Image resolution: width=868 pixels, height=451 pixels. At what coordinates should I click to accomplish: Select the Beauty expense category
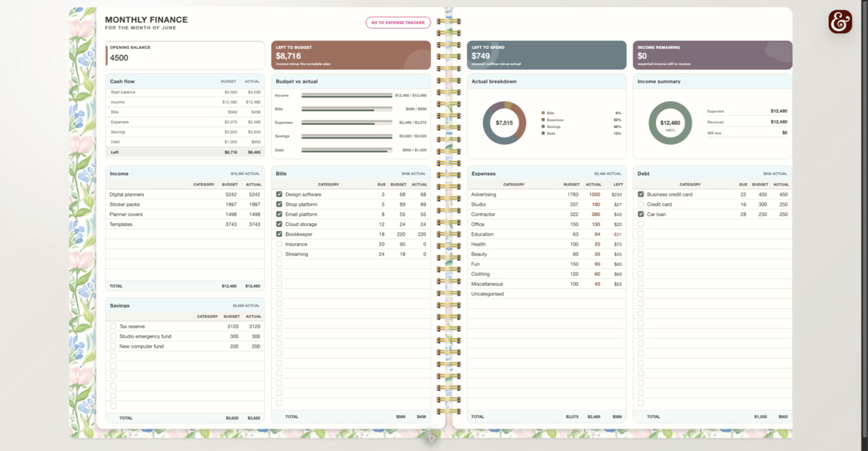(479, 254)
